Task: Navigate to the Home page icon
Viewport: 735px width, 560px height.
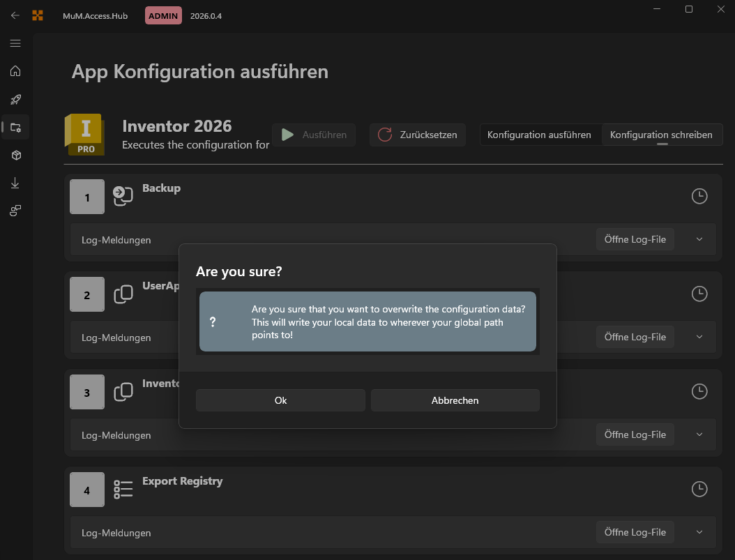Action: [x=15, y=71]
